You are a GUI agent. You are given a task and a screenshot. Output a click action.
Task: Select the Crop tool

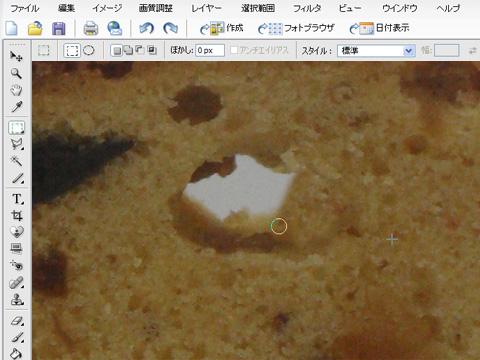pyautogui.click(x=17, y=215)
